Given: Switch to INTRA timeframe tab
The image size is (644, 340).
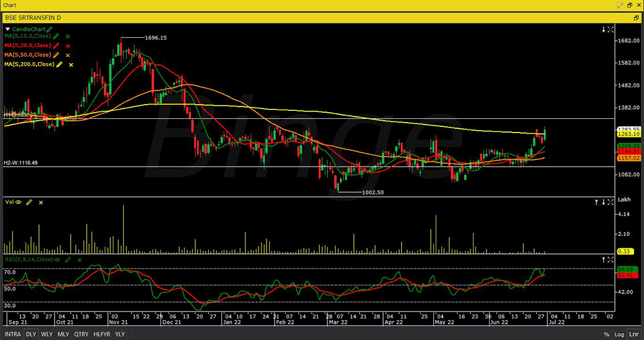Looking at the screenshot, I should coord(13,334).
